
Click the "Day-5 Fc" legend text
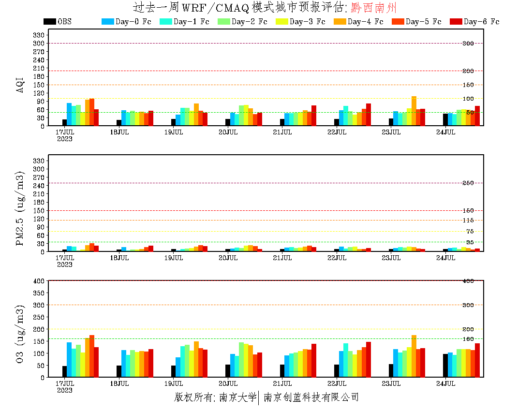point(424,21)
